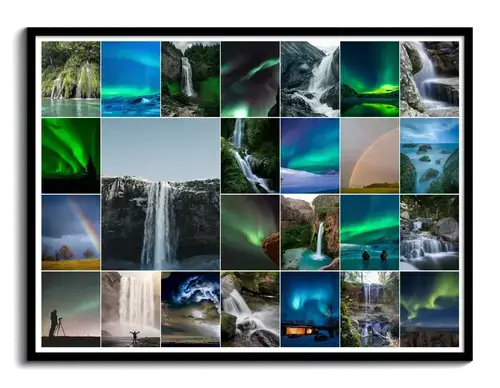Click the tall waterfall in green canyon photo

[x=190, y=79]
